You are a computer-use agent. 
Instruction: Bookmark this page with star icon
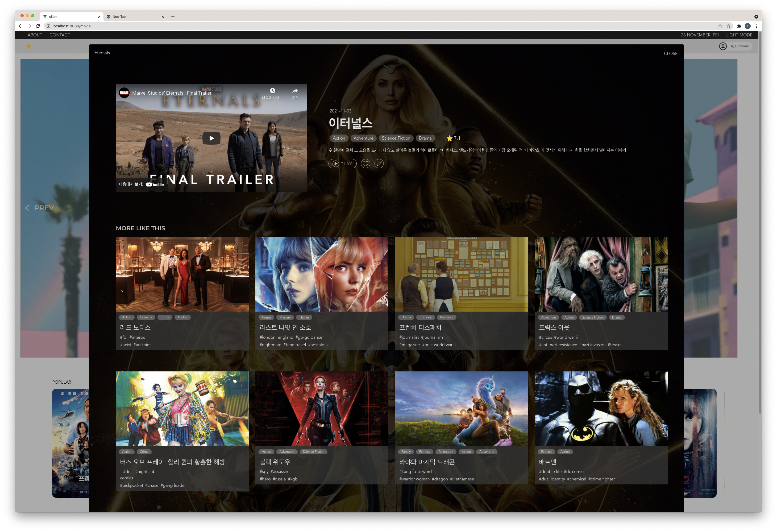coord(729,26)
